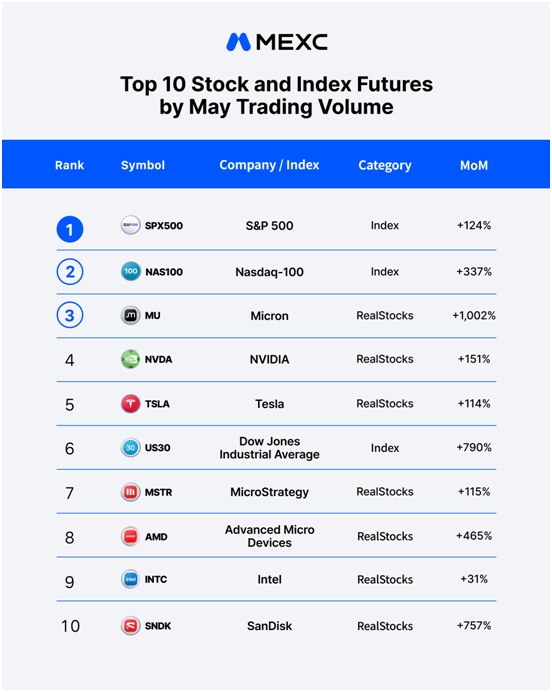
Task: Open the Dow Jones Industrial Average entry
Action: [269, 448]
